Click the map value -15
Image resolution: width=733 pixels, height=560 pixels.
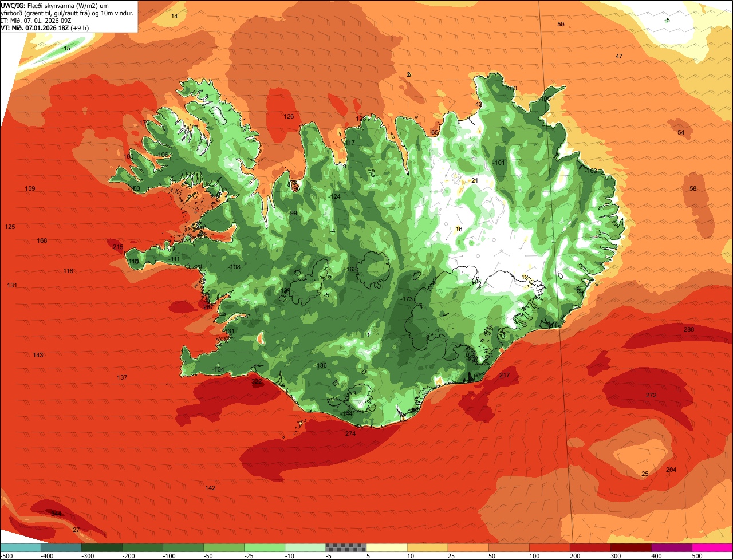66,49
